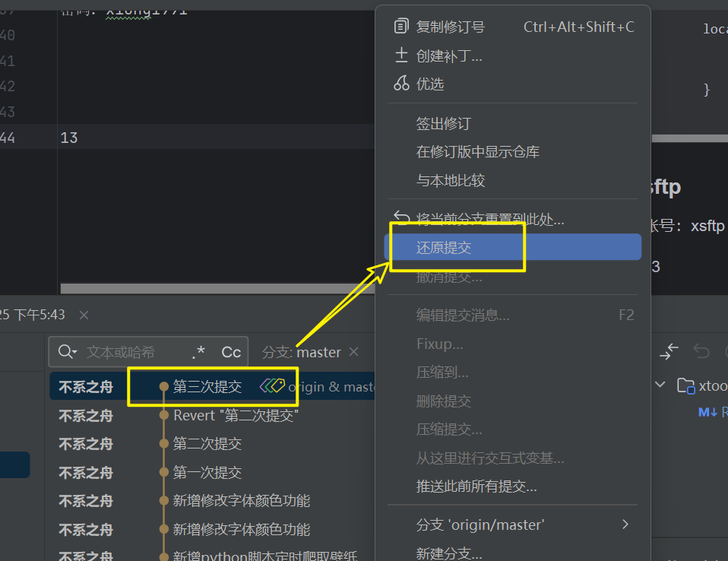The image size is (728, 561).
Task: Click the collapse-all arrows icon
Action: click(x=669, y=351)
